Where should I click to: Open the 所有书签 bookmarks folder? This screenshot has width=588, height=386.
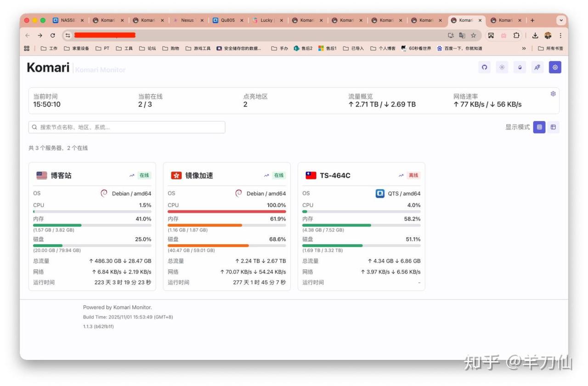coord(550,48)
